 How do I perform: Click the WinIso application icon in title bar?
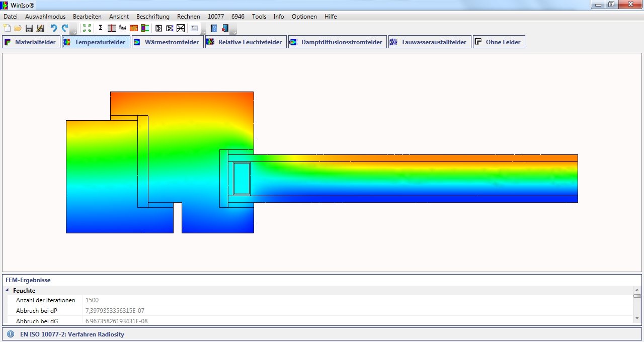pos(5,5)
